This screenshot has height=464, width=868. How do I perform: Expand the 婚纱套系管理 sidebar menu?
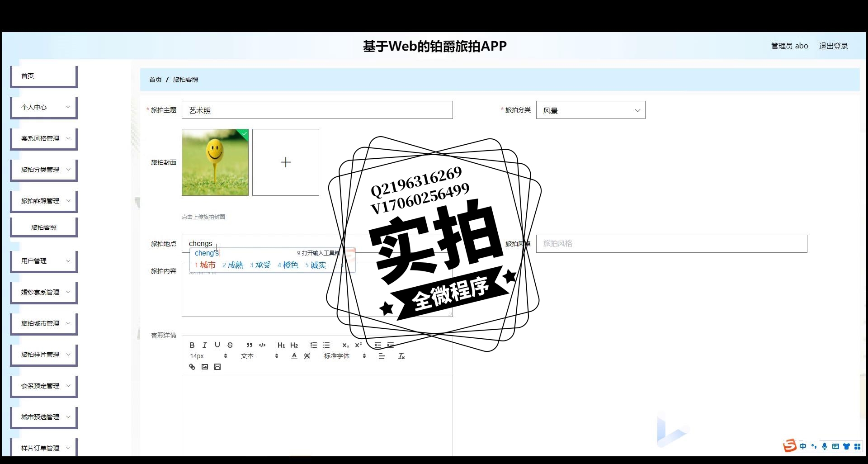click(44, 292)
